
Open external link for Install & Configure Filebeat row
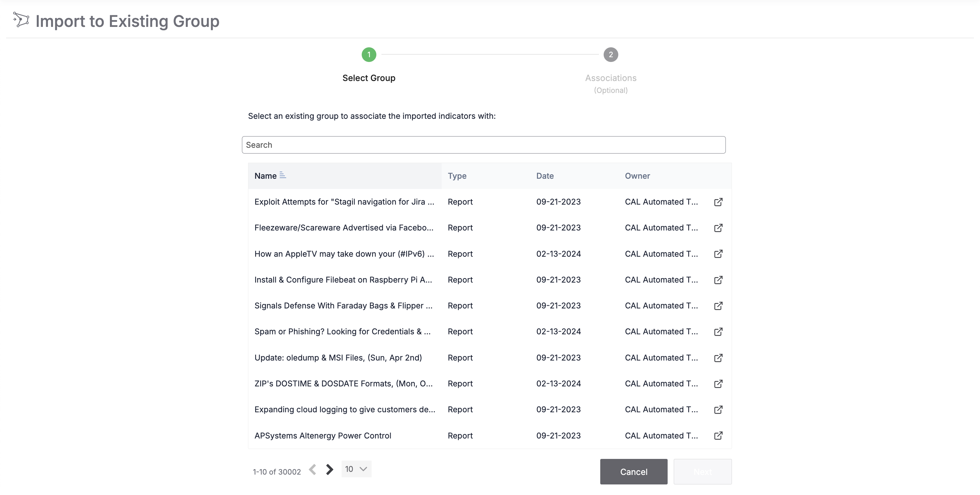[718, 280]
